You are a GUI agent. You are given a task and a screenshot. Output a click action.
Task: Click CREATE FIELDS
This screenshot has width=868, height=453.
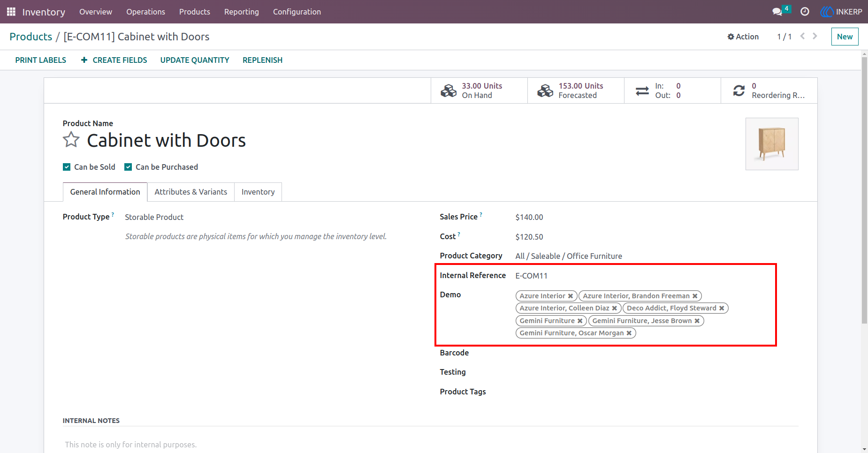(114, 60)
